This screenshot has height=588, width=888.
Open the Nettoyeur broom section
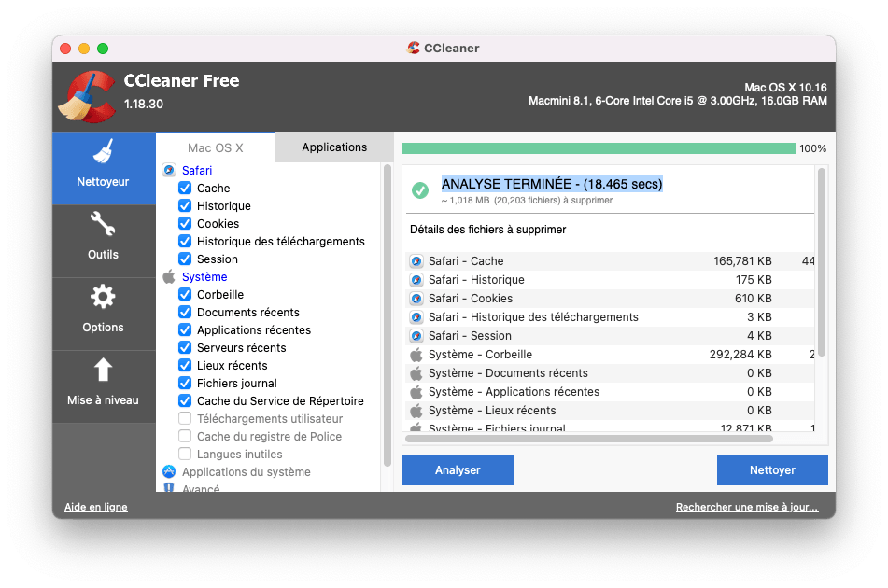[x=103, y=168]
